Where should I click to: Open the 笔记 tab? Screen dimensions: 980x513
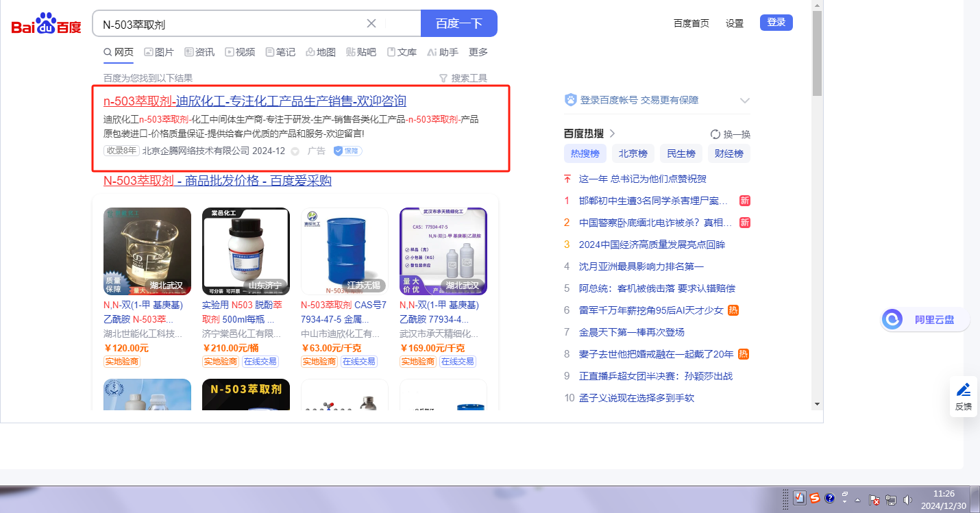280,52
